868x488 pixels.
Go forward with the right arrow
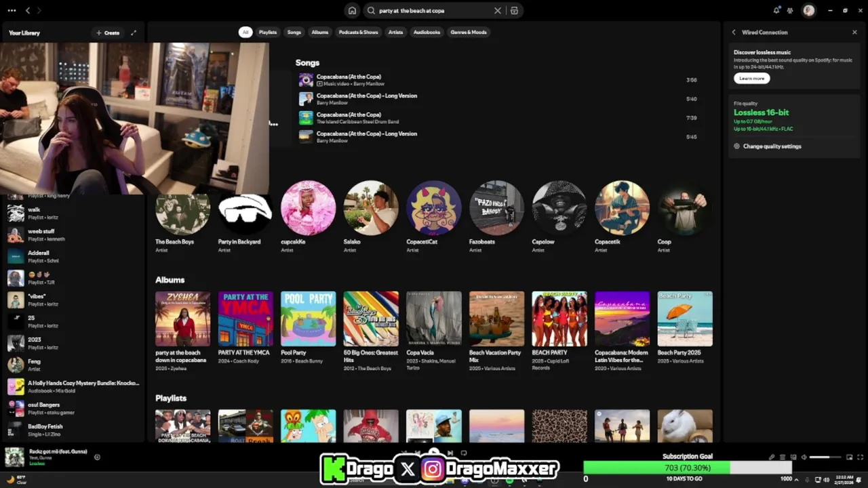coord(39,10)
